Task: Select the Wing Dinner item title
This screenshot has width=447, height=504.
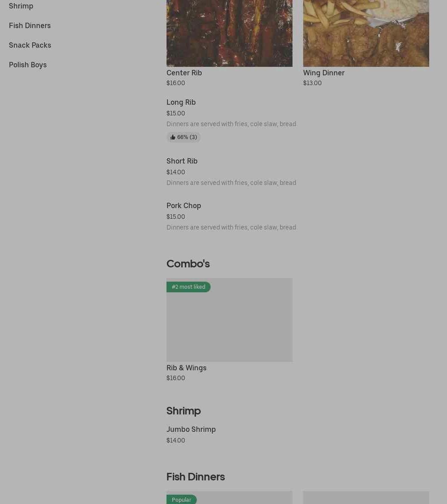Action: click(x=324, y=73)
